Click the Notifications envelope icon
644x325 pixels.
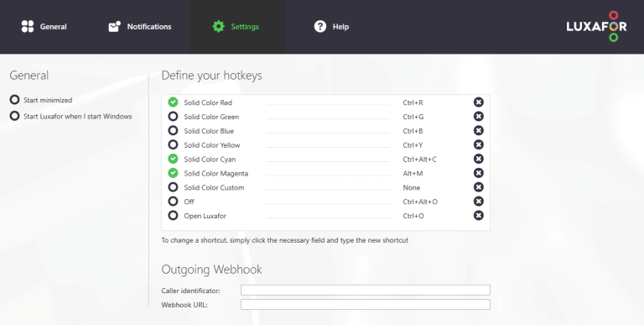[114, 27]
